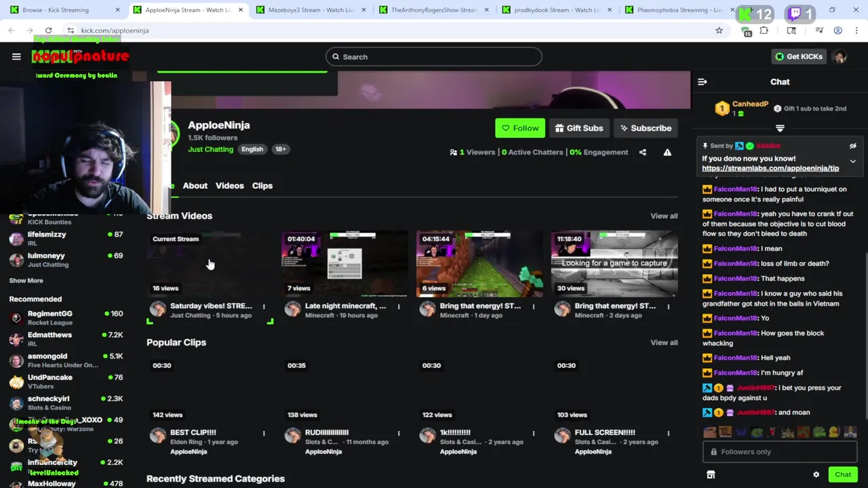Collapse the chat panel arrow icon
The image size is (868, 488).
(703, 82)
